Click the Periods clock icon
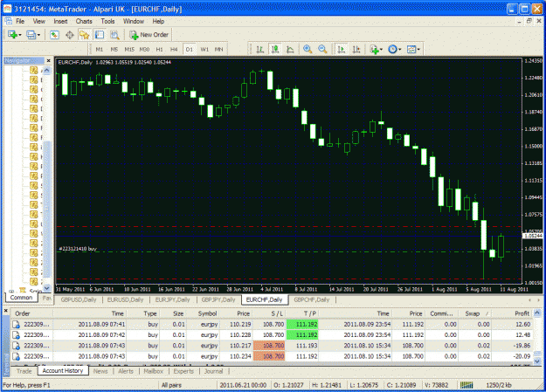Viewport: 546px width, 392px height. click(x=392, y=50)
